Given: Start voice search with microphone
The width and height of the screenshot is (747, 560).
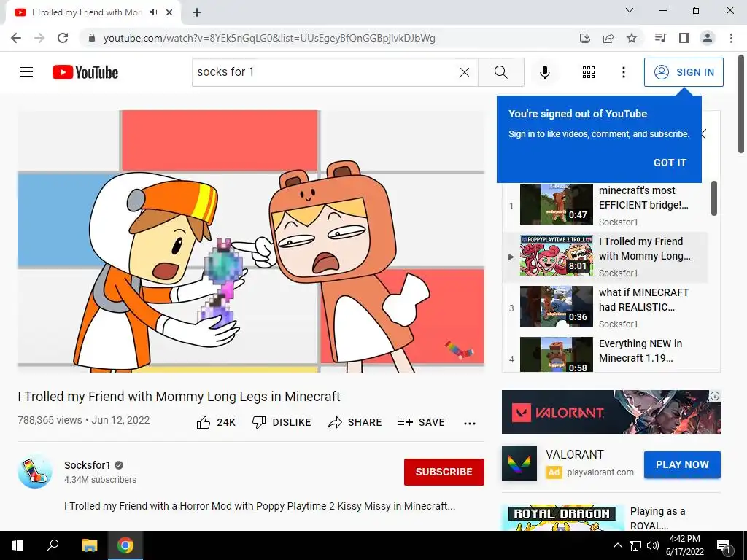Looking at the screenshot, I should click(x=544, y=72).
